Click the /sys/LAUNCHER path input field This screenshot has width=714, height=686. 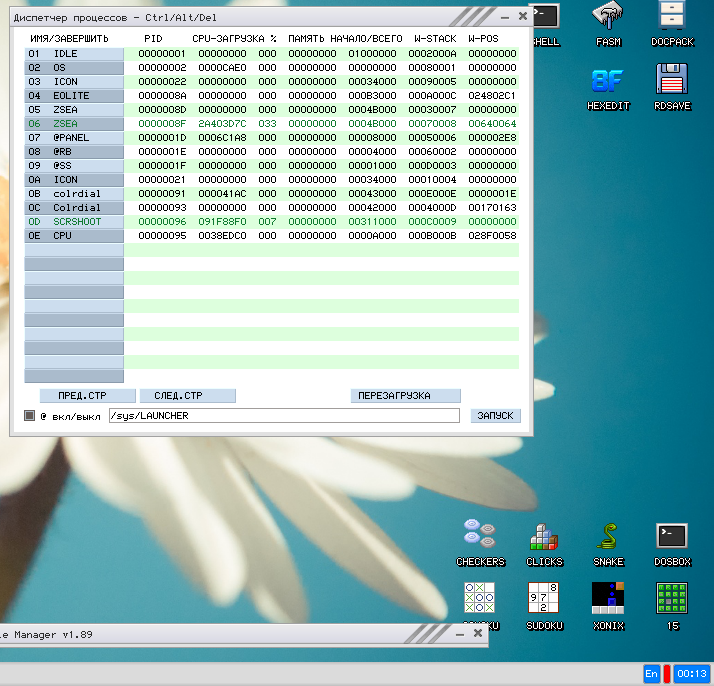283,416
